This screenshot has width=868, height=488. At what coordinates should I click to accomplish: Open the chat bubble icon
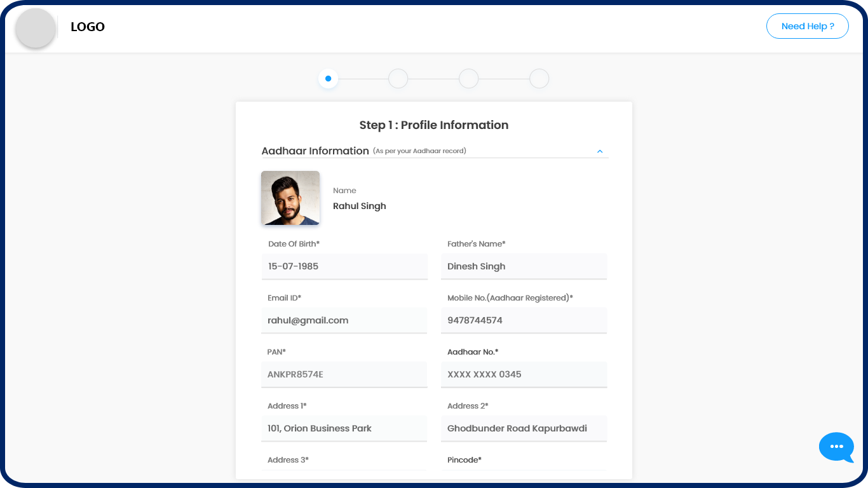click(836, 447)
